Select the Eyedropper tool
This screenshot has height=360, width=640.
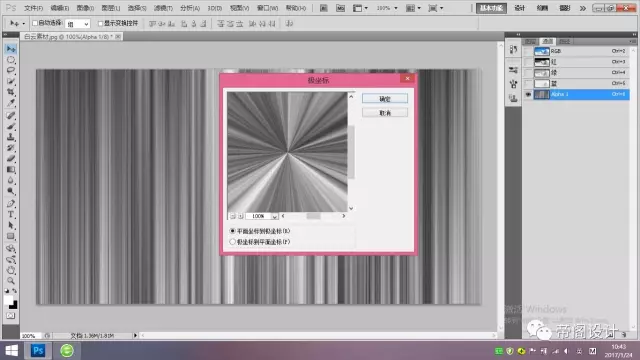11,103
